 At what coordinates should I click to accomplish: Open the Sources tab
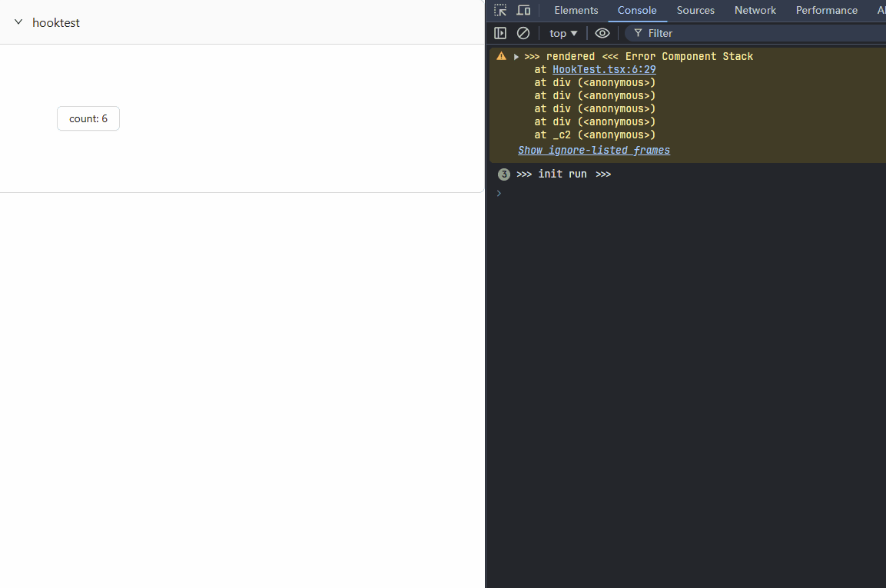tap(695, 10)
